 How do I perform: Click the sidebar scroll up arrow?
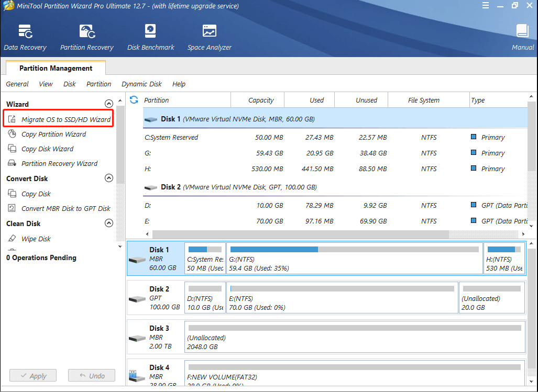click(x=120, y=100)
